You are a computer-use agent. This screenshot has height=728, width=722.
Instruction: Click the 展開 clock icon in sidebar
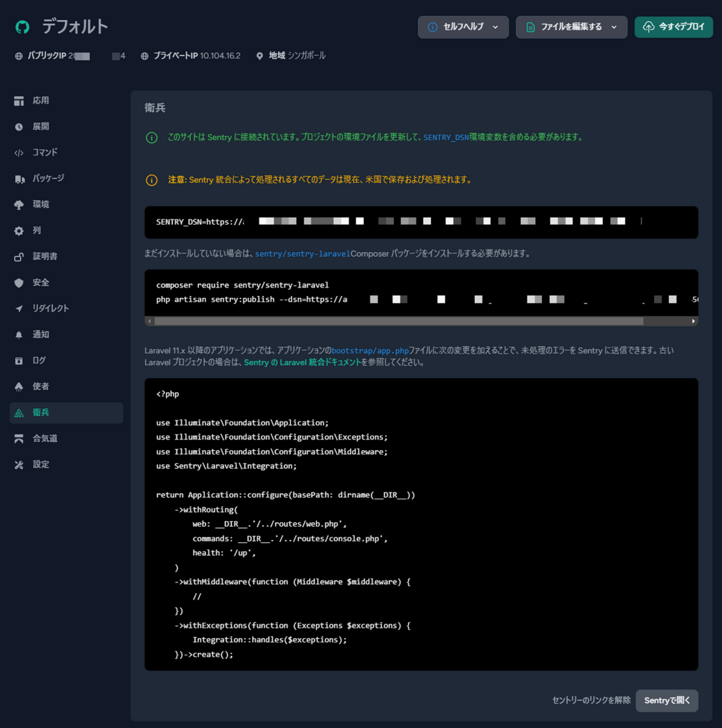click(x=19, y=127)
